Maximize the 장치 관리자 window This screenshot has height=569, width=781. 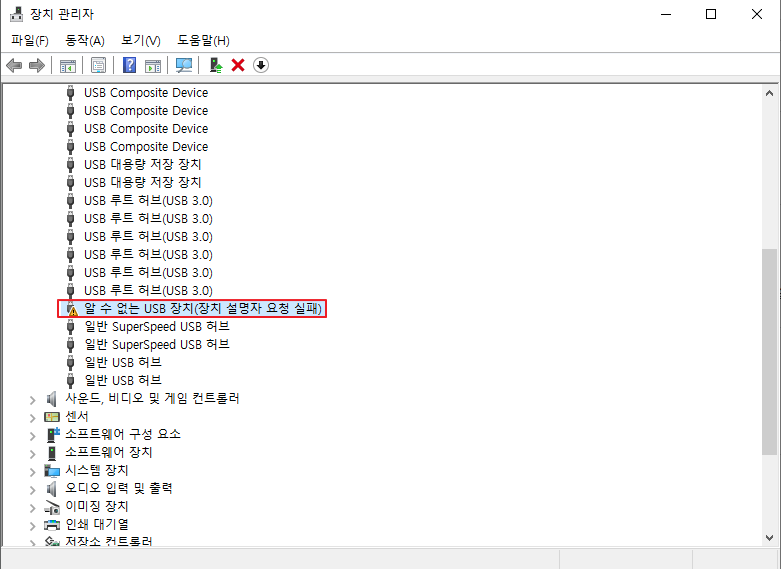pos(711,14)
